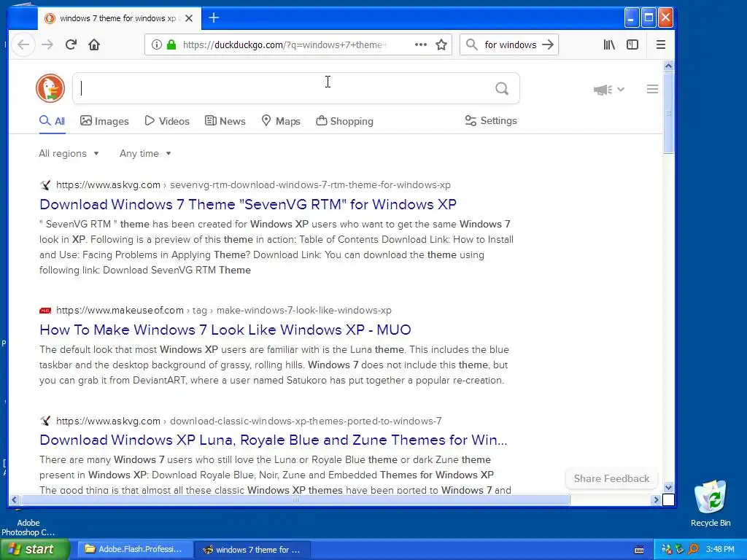The image size is (747, 560).
Task: Click askvg.com classic-xp-themes URL
Action: click(x=249, y=421)
